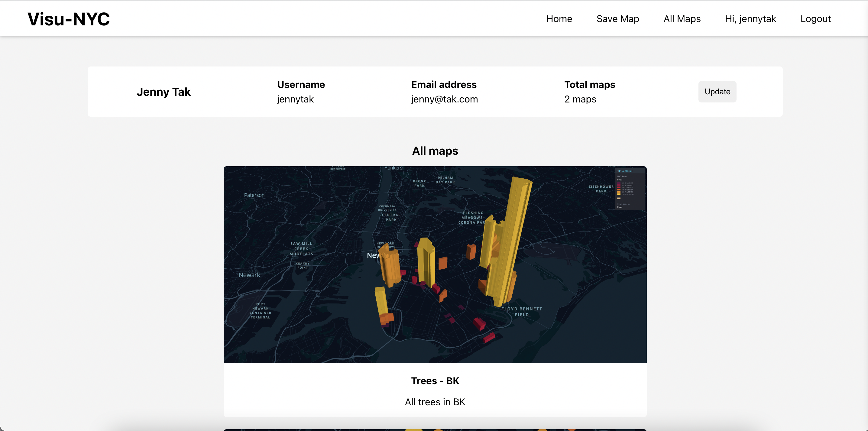Click the Visu-NYC site logo

pyautogui.click(x=69, y=19)
